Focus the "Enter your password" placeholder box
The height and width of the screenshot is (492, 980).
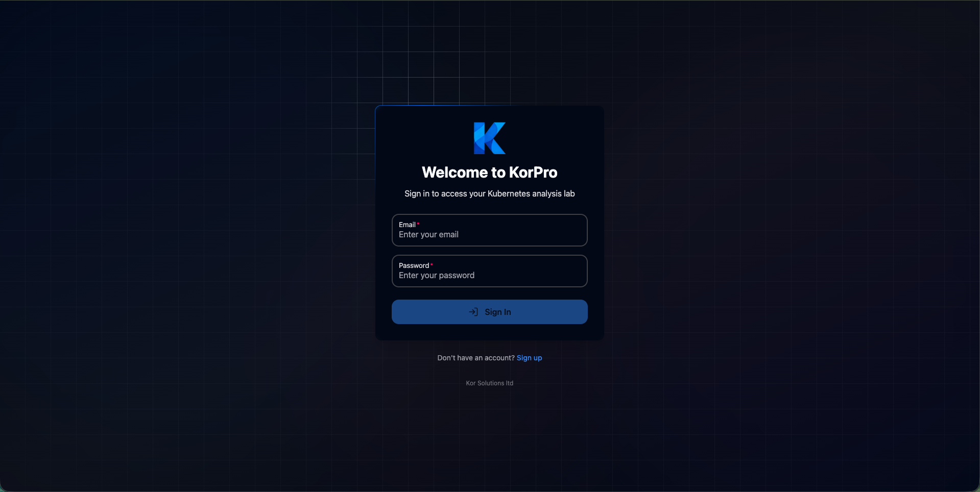point(489,275)
